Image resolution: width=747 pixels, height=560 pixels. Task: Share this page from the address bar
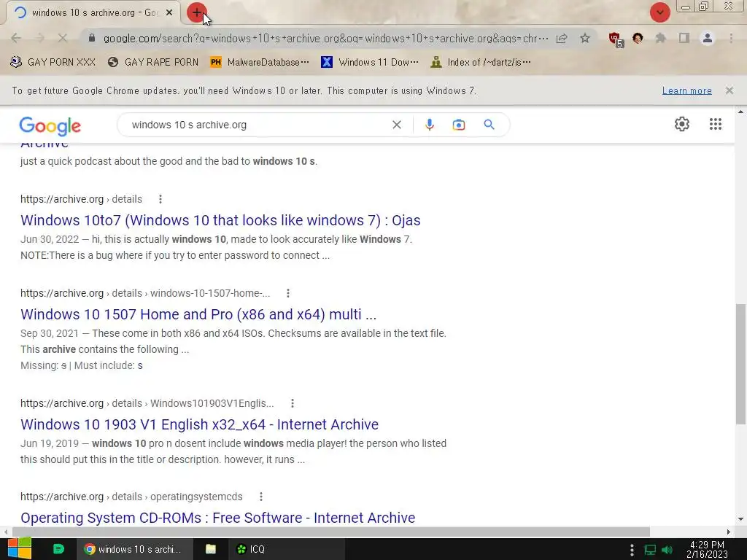(562, 38)
